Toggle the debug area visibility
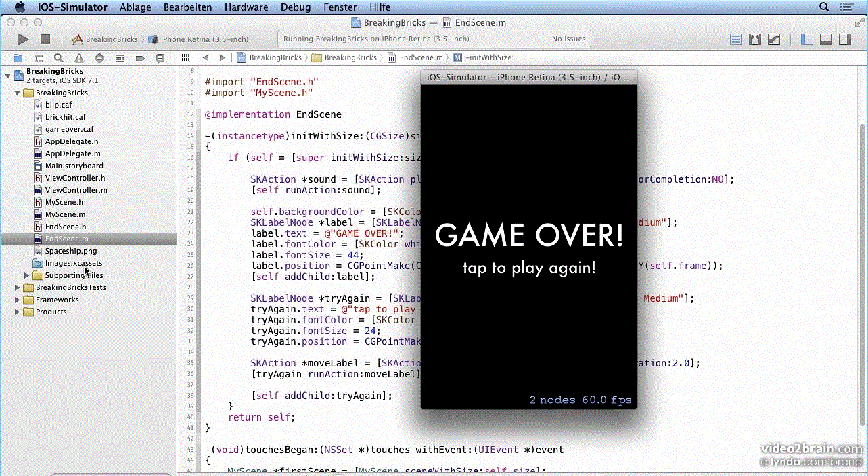This screenshot has width=868, height=476. (825, 39)
